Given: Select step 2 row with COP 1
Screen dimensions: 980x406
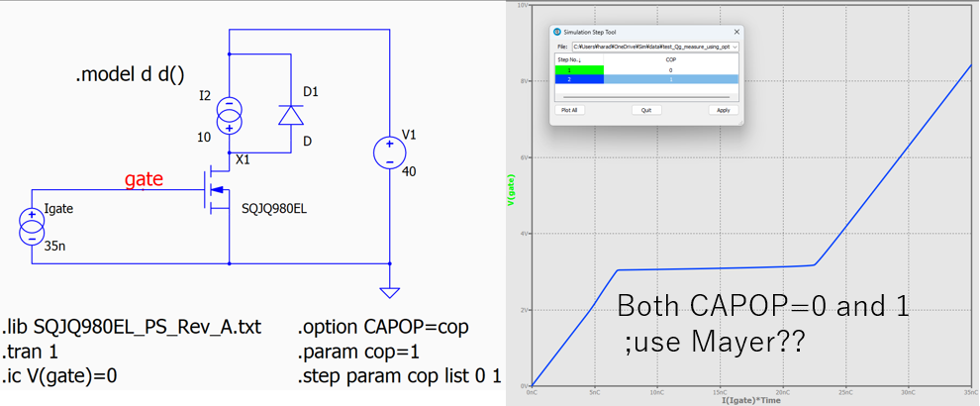Looking at the screenshot, I should click(x=643, y=79).
